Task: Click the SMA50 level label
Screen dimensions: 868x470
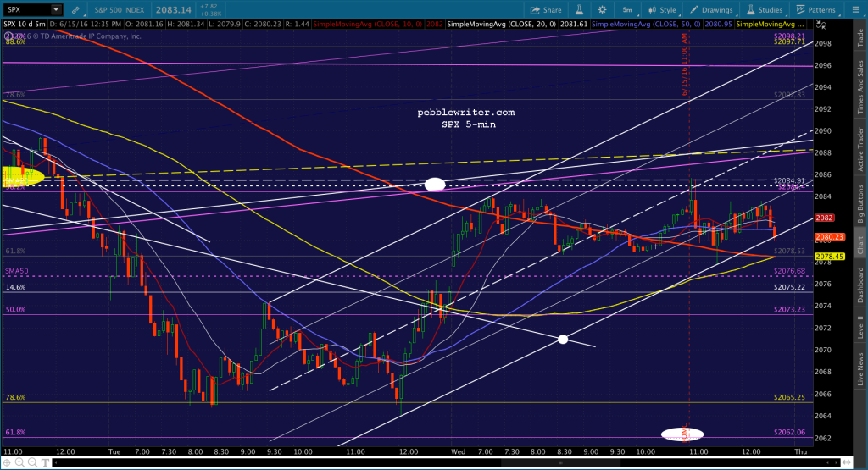Action: click(x=17, y=271)
